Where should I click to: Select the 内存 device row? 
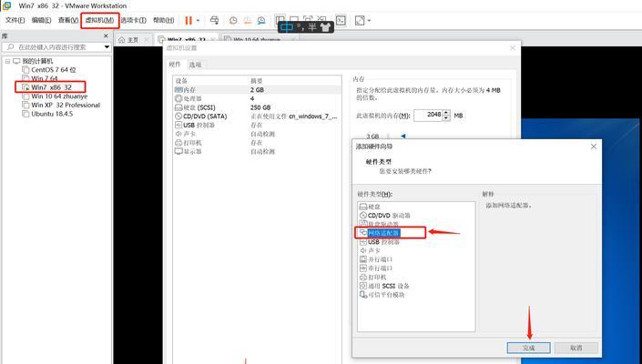pos(257,89)
